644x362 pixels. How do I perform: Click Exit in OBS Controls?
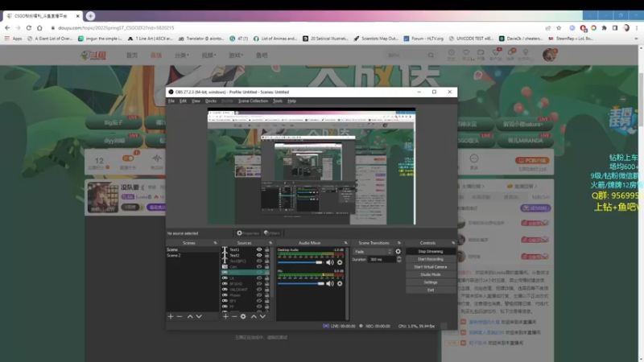431,290
